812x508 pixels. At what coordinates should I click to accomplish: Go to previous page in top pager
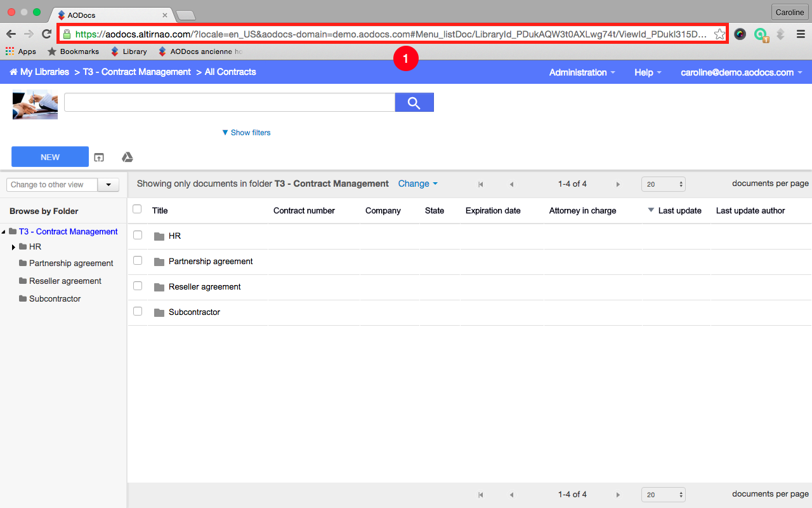(511, 184)
